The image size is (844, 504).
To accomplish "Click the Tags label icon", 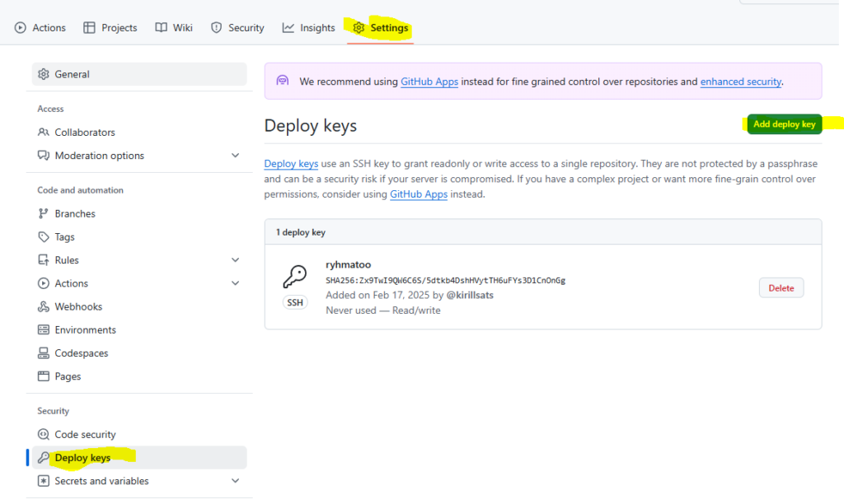I will (x=44, y=236).
